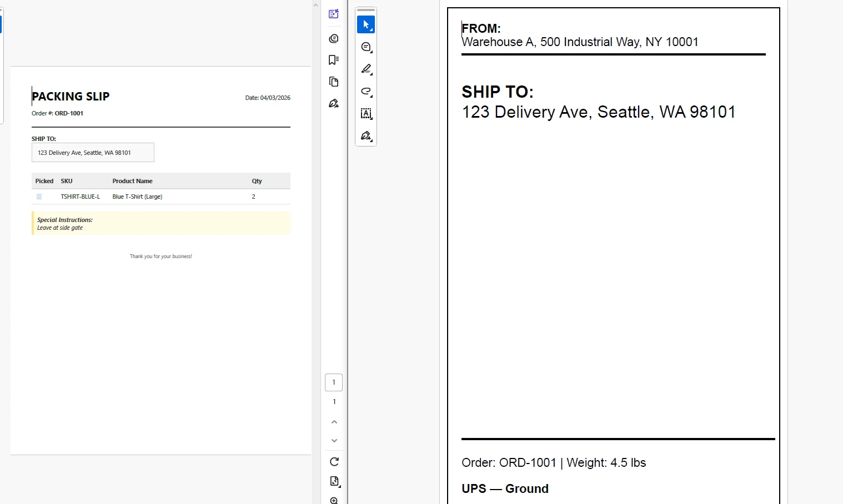Select the freehand lasso draw tool

(x=366, y=91)
